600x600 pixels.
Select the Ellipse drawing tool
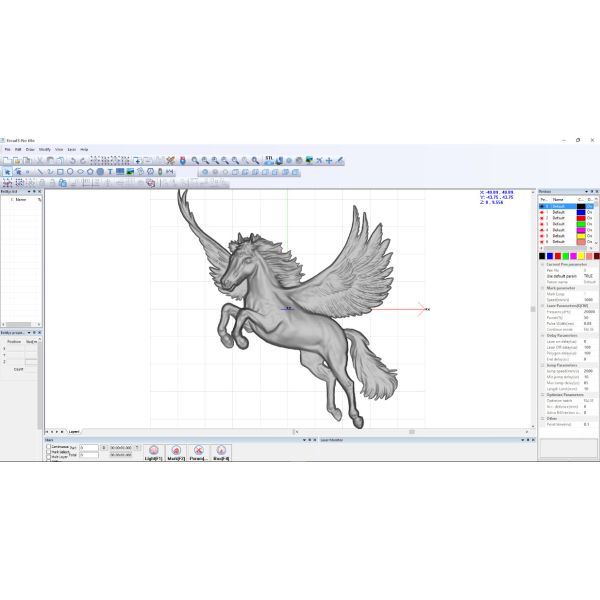pyautogui.click(x=80, y=172)
